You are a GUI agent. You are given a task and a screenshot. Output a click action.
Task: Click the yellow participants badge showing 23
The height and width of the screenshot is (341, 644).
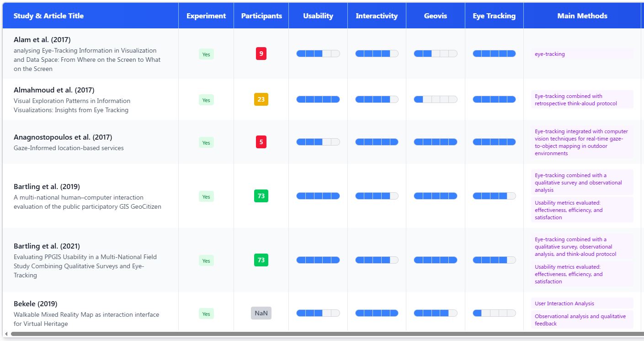(261, 99)
